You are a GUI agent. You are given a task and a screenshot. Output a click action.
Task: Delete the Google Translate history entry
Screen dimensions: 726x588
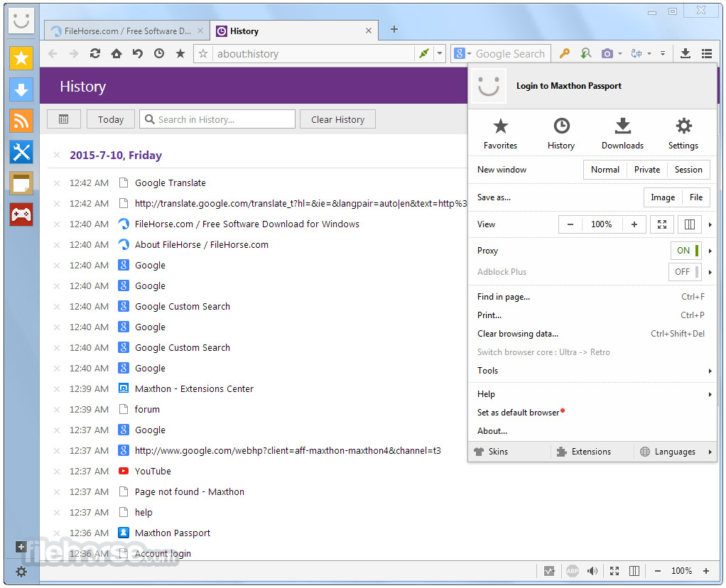click(57, 183)
